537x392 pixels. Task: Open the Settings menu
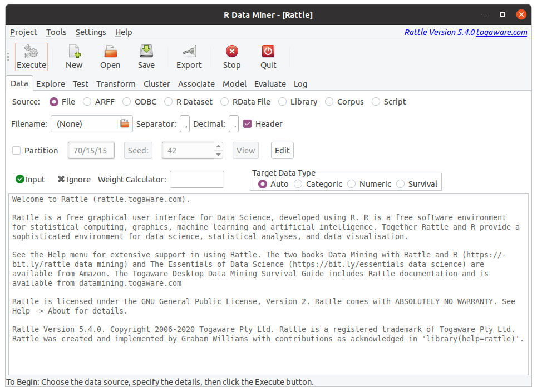91,32
